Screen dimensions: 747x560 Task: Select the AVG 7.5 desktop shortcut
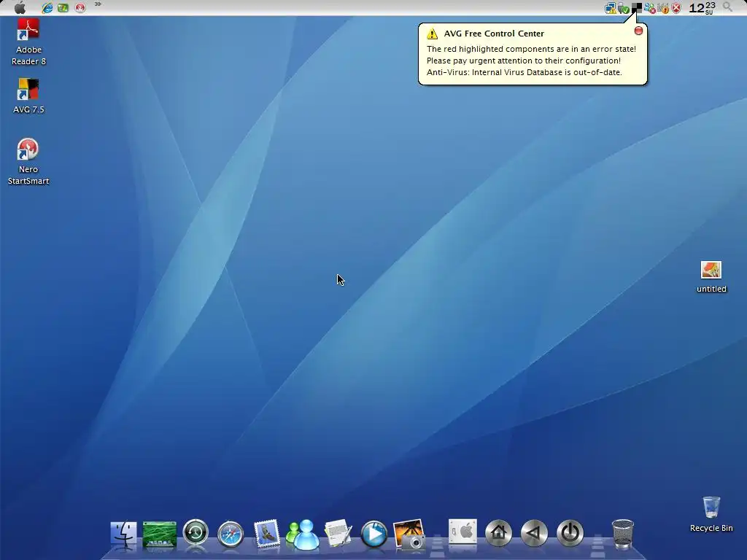tap(28, 96)
